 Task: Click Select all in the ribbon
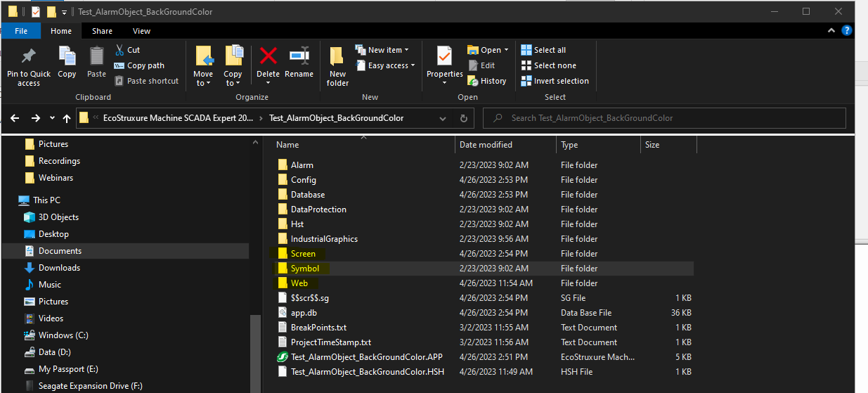(543, 50)
